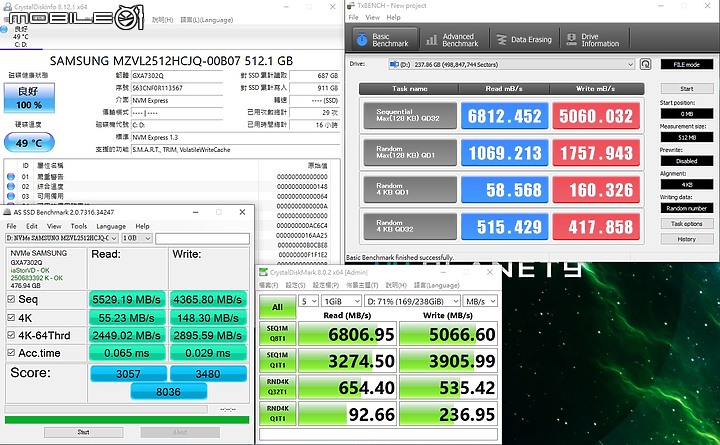Click the empty text field in AS SSD toolbar
Image resolution: width=720 pixels, height=445 pixels.
tap(202, 238)
